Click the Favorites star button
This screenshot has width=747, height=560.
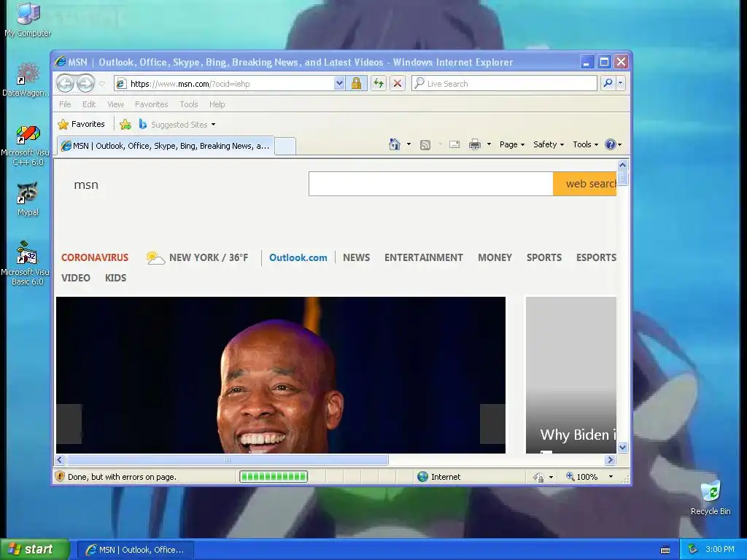click(x=81, y=124)
